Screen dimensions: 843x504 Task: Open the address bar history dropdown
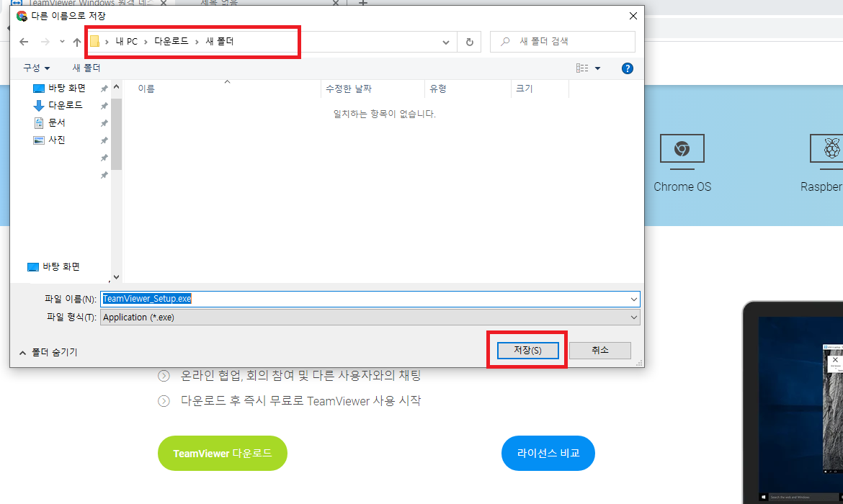(x=446, y=42)
